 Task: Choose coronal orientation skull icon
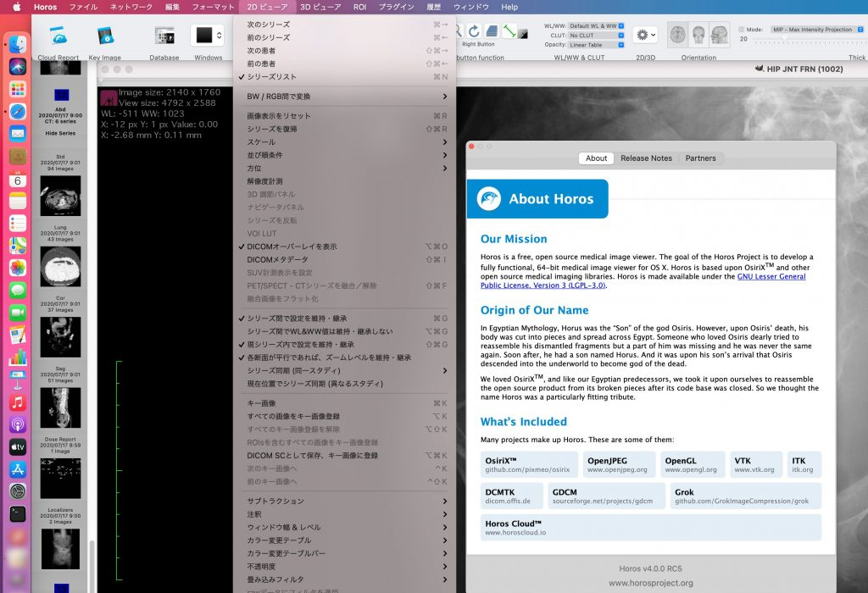tap(698, 35)
